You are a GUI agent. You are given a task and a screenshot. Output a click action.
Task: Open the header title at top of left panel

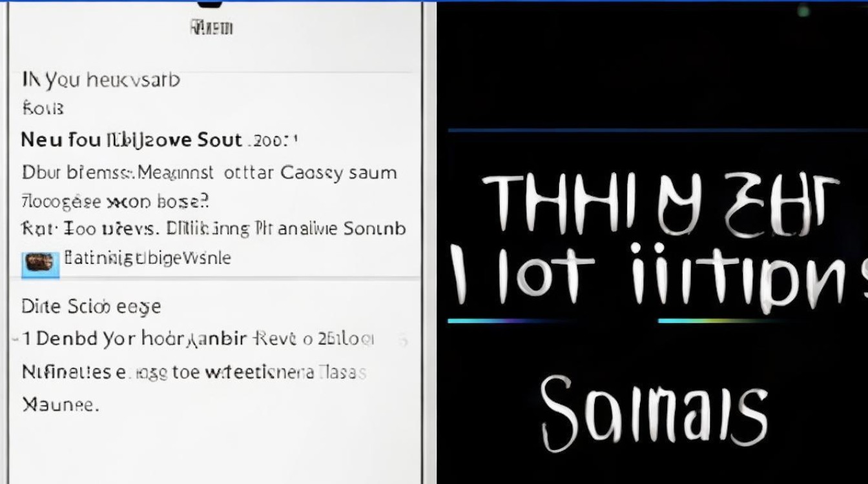211,28
